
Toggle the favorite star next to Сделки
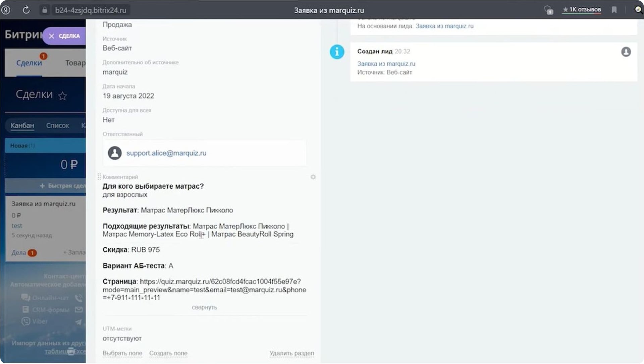point(62,96)
